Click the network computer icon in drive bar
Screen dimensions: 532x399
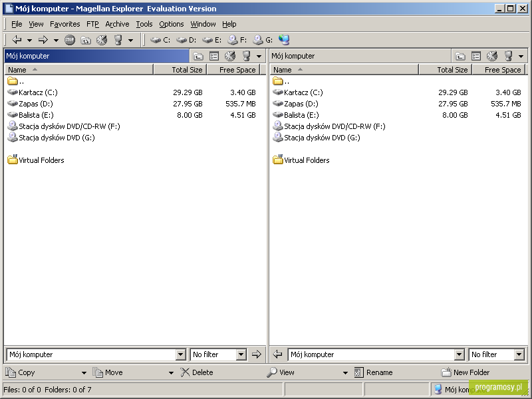(x=284, y=40)
